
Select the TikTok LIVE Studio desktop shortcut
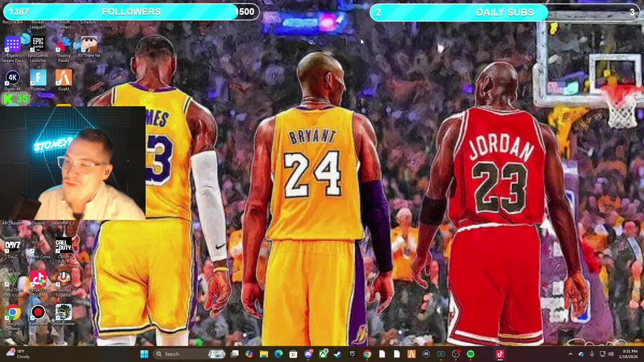pyautogui.click(x=38, y=285)
